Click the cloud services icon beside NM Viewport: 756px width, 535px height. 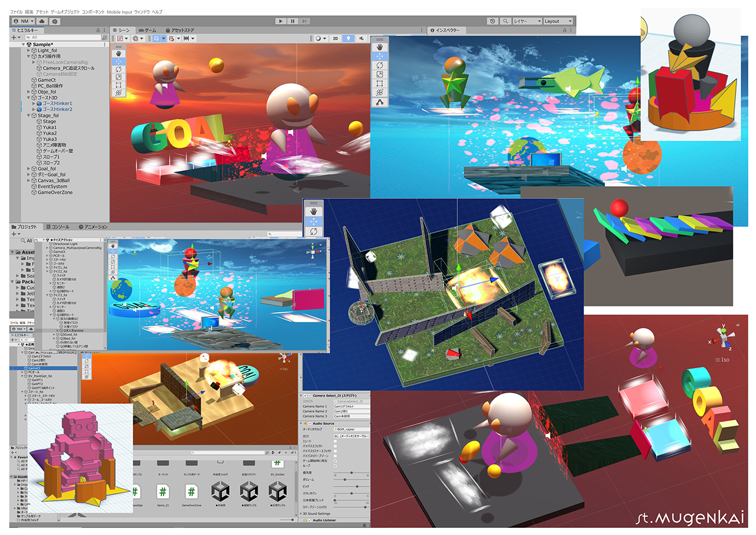coord(43,21)
